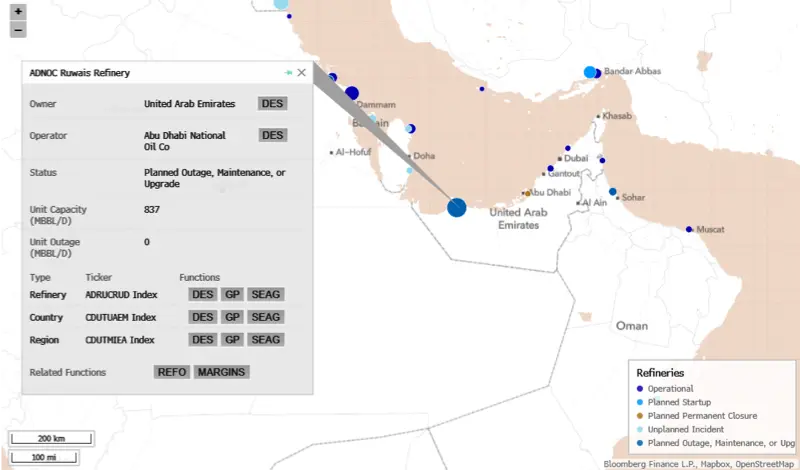Click the Muscat refinery marker

coord(688,229)
